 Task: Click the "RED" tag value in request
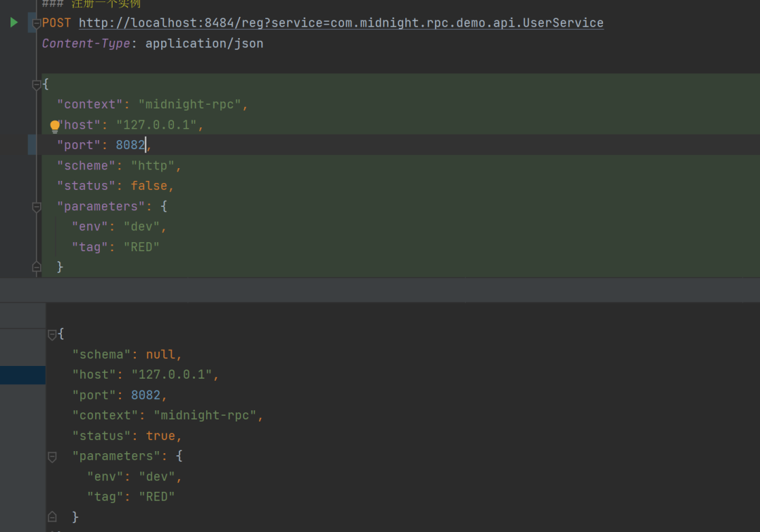141,246
